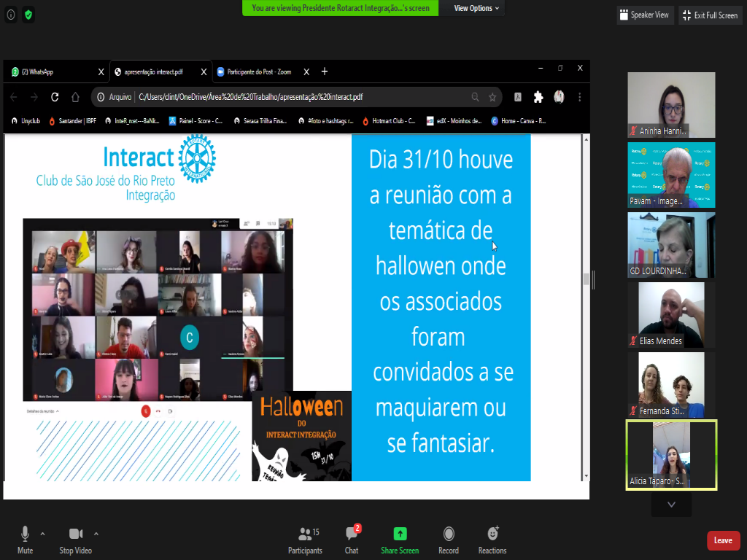Open the Reactions menu
The image size is (747, 560).
click(x=492, y=538)
